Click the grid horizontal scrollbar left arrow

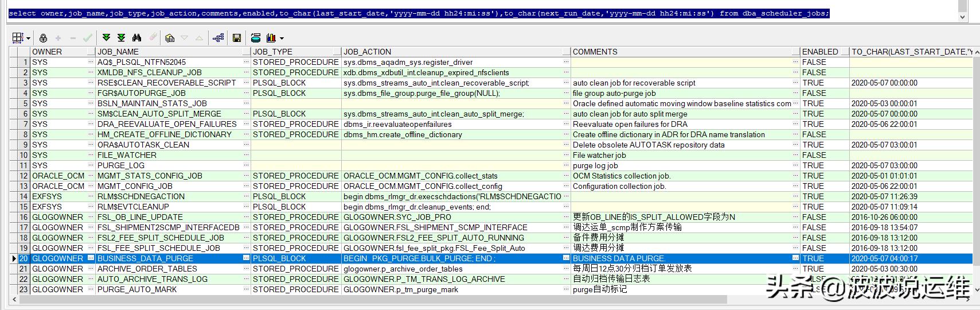[x=13, y=300]
